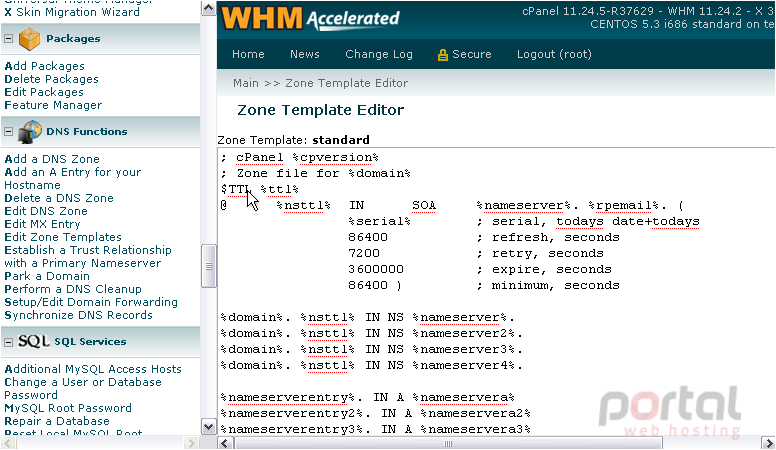
Task: Click the sidebar horizontal scroll right arrow
Action: tap(191, 443)
